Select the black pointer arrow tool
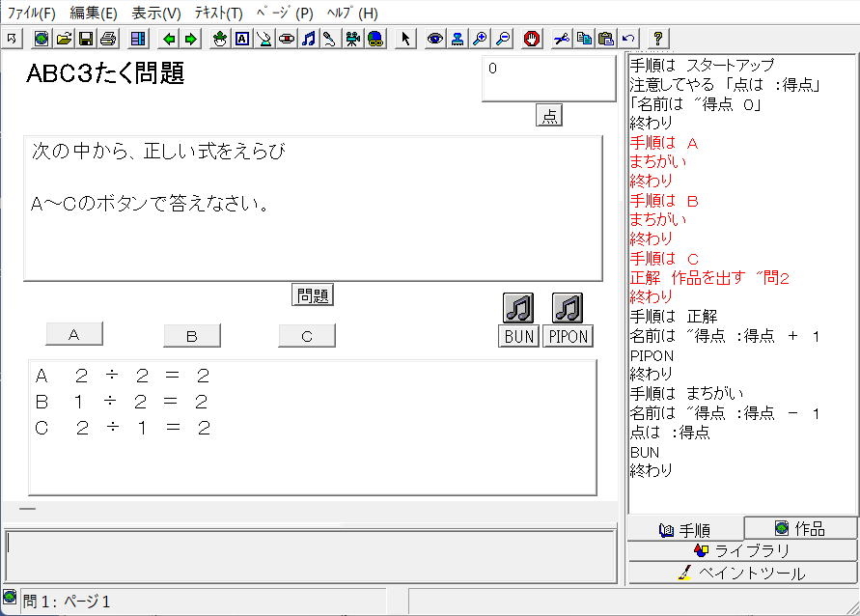The width and height of the screenshot is (860, 616). point(404,39)
